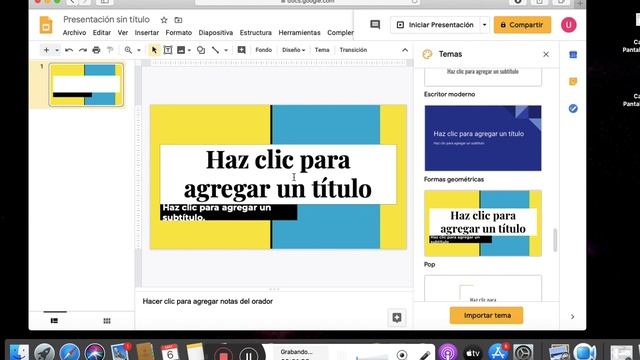640x360 pixels.
Task: Rename the Presentación sin título title
Action: click(107, 19)
